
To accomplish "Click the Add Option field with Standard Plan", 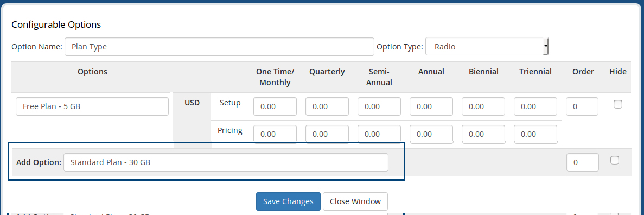I will point(226,162).
